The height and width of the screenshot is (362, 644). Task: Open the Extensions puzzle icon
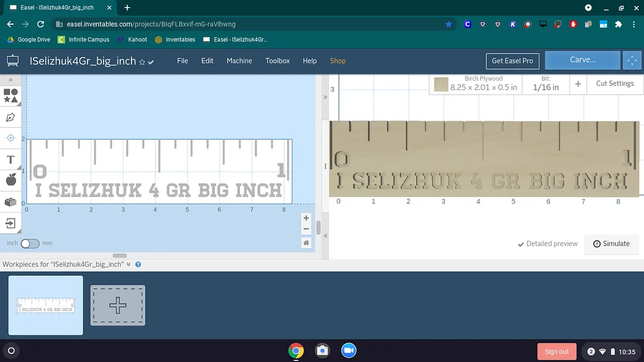pos(618,24)
